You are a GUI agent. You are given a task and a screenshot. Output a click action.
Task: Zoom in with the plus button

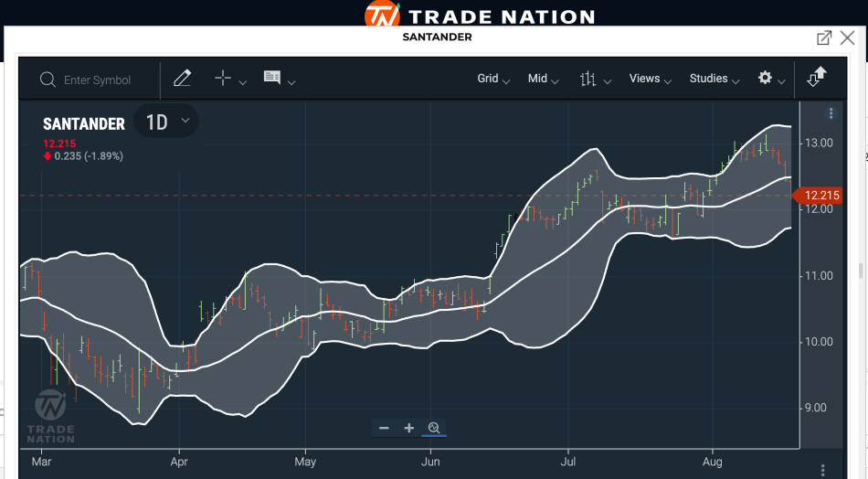(409, 428)
